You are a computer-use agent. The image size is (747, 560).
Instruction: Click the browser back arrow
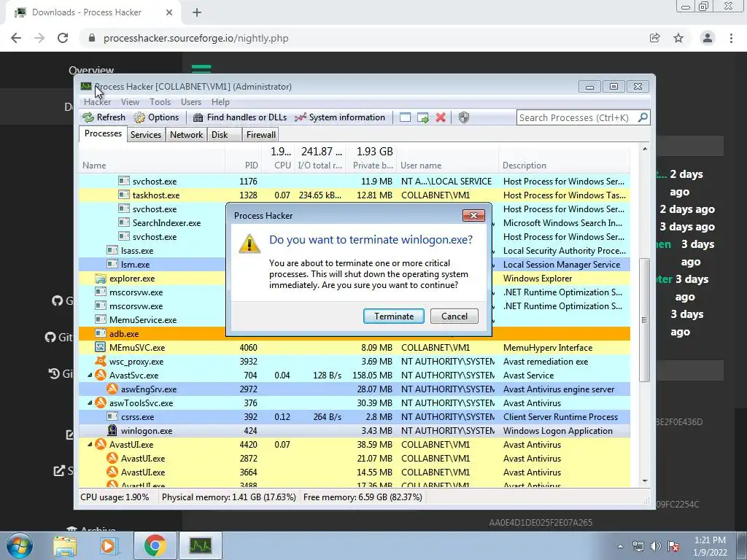coord(16,38)
